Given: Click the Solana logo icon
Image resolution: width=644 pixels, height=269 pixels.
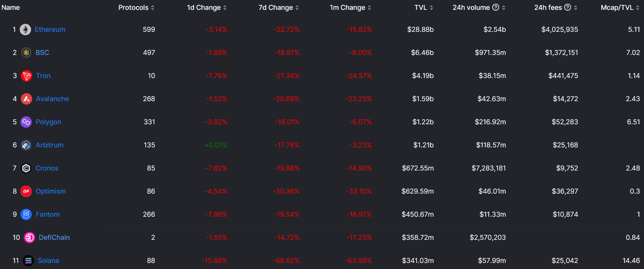Looking at the screenshot, I should (x=28, y=261).
